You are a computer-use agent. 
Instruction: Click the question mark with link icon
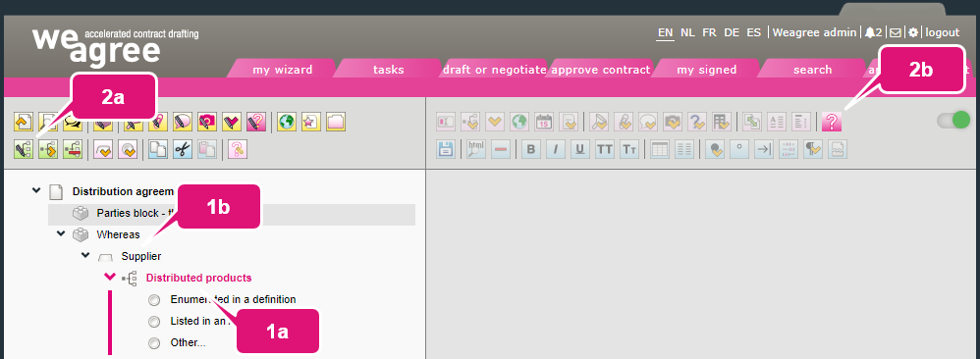(x=238, y=149)
